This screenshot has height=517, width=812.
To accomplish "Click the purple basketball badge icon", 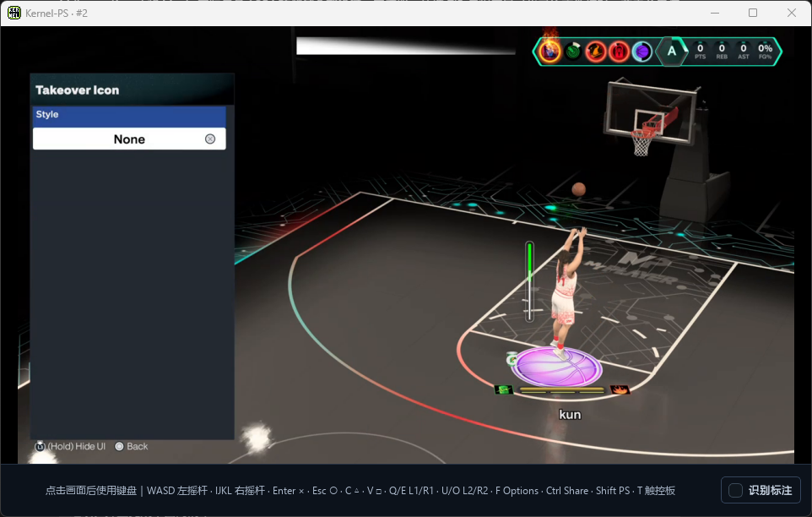I will point(642,52).
